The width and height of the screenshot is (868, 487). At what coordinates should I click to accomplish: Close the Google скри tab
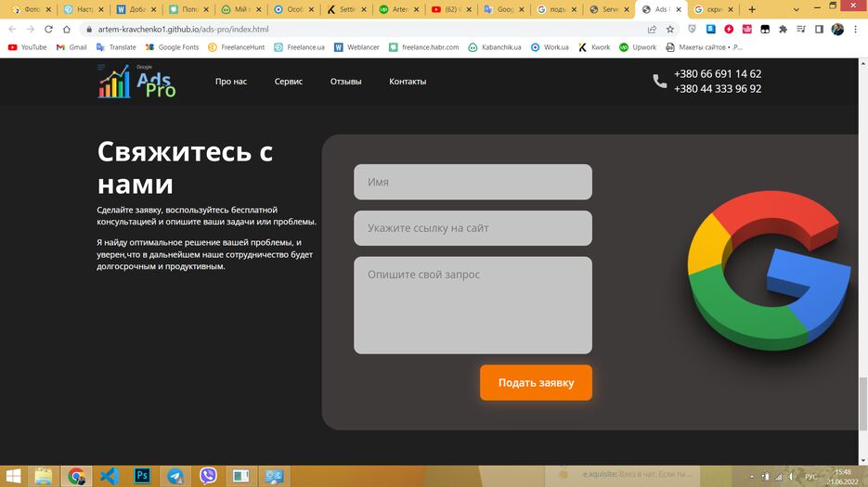tap(731, 9)
